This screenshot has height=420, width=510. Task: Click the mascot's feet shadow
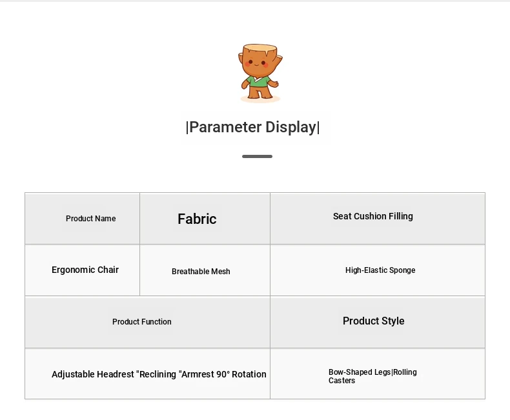coord(260,99)
